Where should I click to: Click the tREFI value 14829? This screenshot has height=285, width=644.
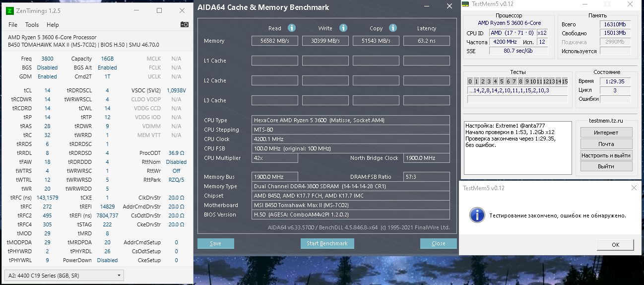click(x=107, y=207)
